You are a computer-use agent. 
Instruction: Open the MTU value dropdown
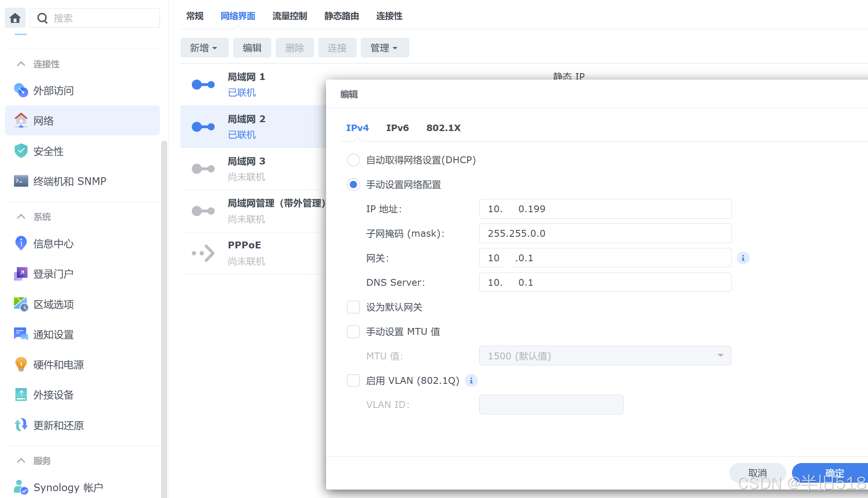(605, 356)
